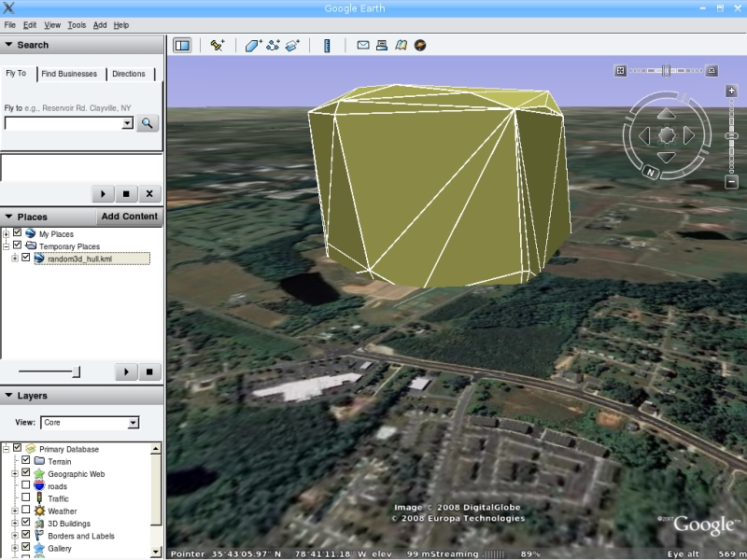Toggle the My Places checkbox
This screenshot has height=560, width=747.
[x=18, y=232]
